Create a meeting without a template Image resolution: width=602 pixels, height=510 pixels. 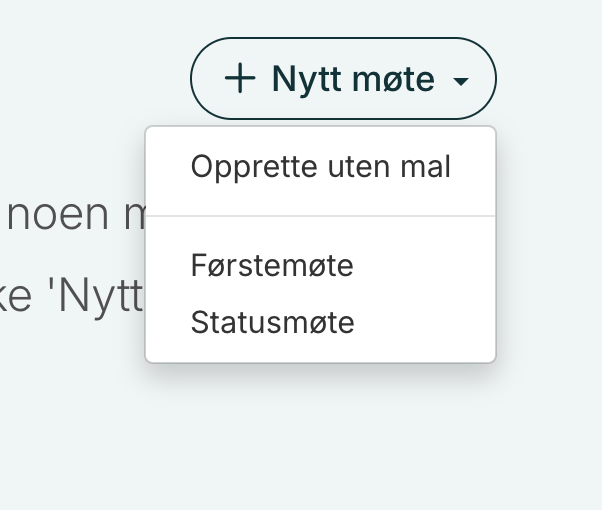click(x=320, y=166)
